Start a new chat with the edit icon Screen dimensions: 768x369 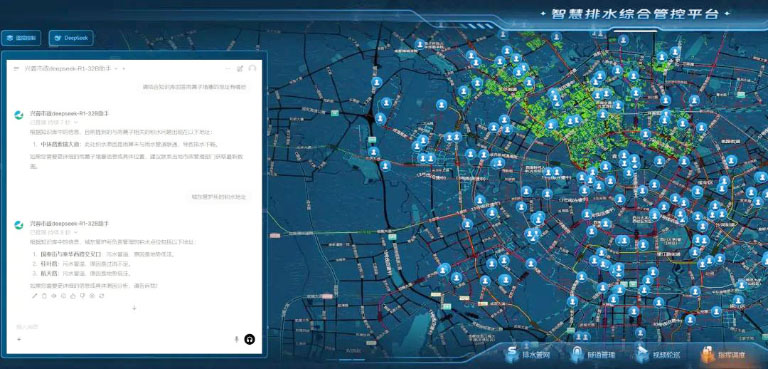(x=240, y=69)
